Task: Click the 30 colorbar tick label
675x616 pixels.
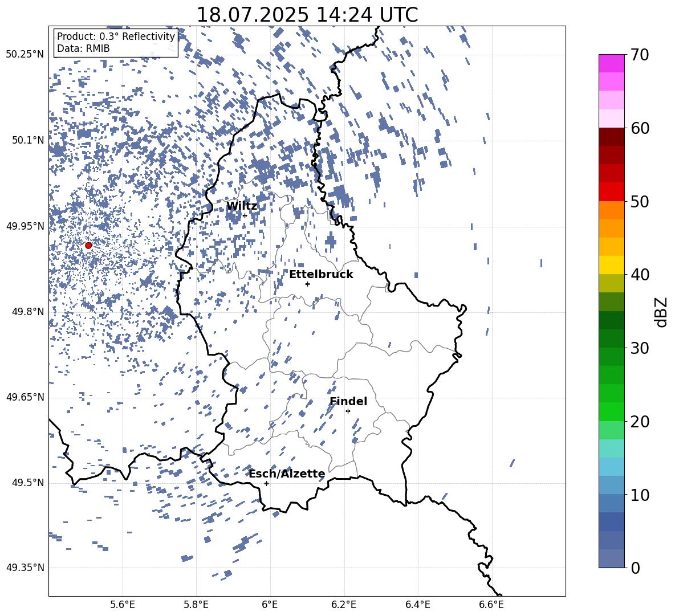Action: [640, 348]
